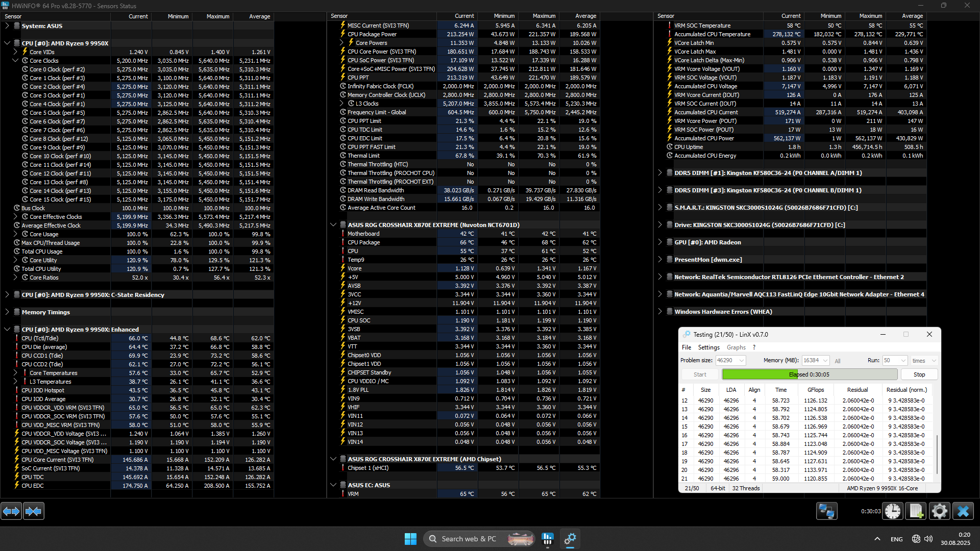Viewport: 980px width, 551px height.
Task: Click the clock reset timer icon
Action: [893, 511]
